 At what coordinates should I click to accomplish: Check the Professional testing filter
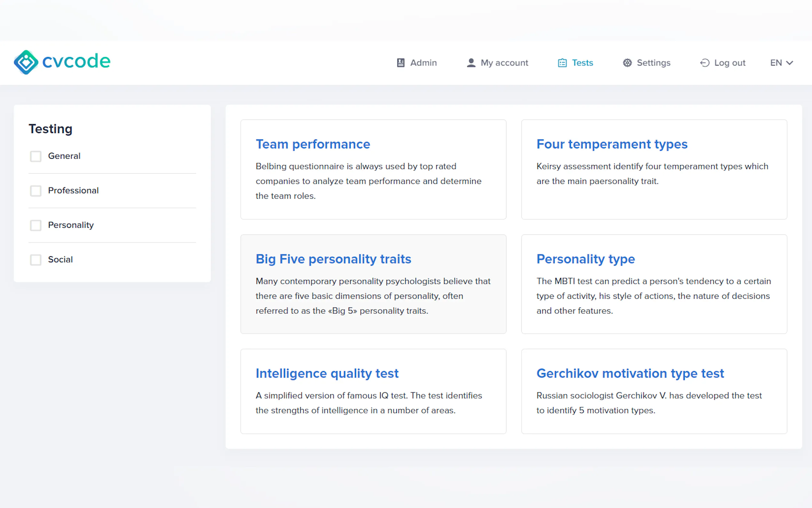tap(35, 191)
